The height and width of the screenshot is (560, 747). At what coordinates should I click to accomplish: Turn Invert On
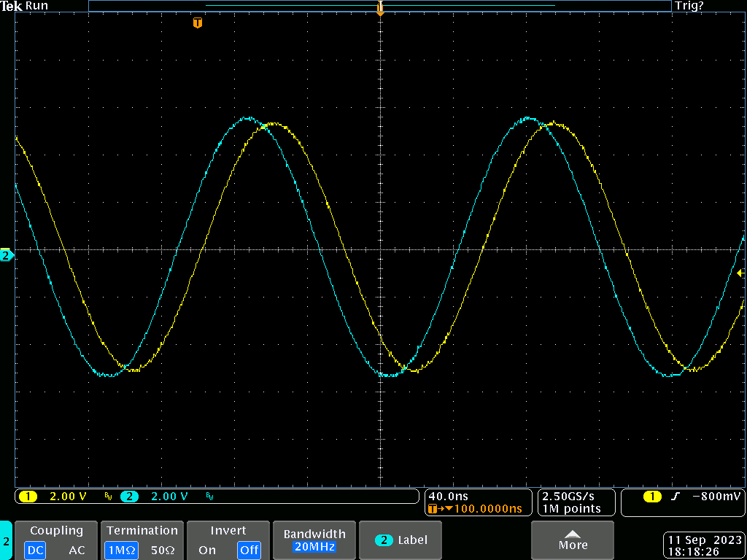[207, 551]
